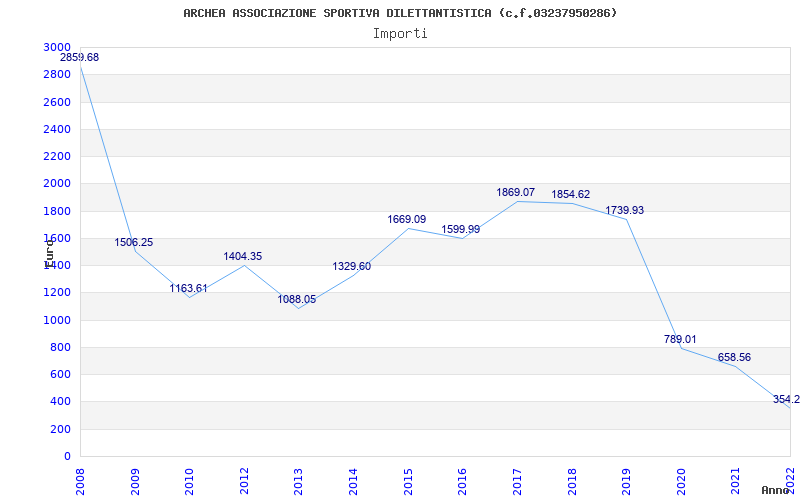Click the 354.2 data label for 2022
This screenshot has width=800, height=500.
tap(786, 399)
